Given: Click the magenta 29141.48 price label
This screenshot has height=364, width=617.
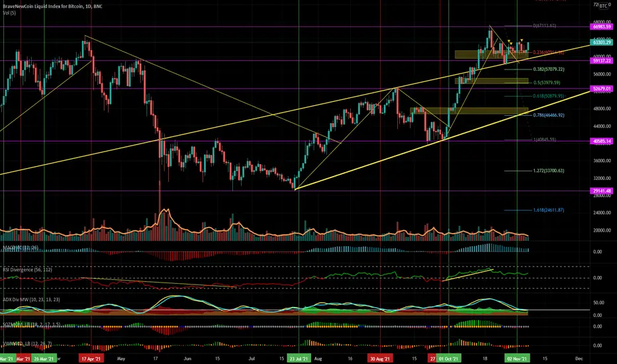Looking at the screenshot, I should click(x=602, y=191).
